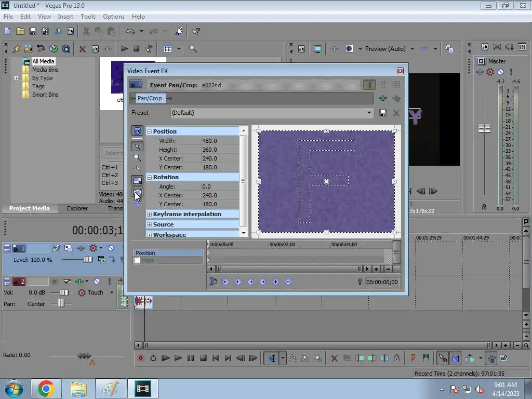
Task: Click the Open project folder icon
Action: [x=20, y=32]
